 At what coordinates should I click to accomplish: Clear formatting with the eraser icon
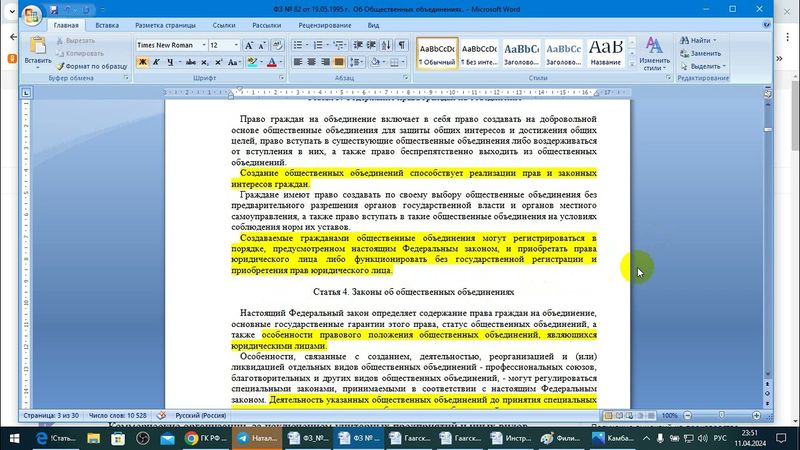[277, 45]
